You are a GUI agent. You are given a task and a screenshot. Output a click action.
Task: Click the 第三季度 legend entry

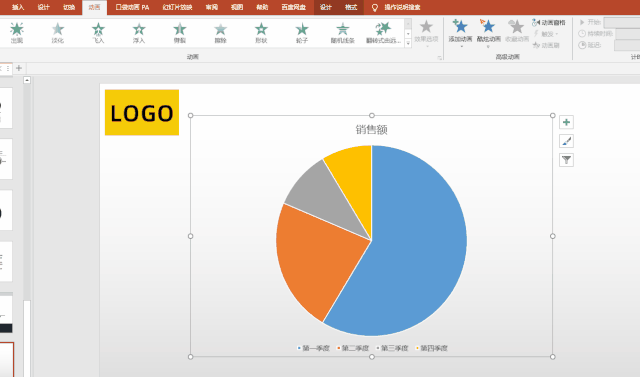(392, 348)
